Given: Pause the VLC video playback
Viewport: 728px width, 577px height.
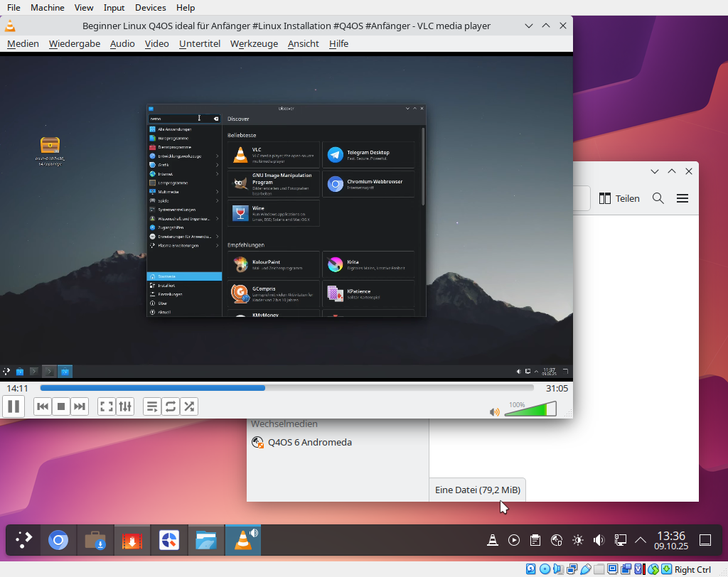Looking at the screenshot, I should 14,406.
